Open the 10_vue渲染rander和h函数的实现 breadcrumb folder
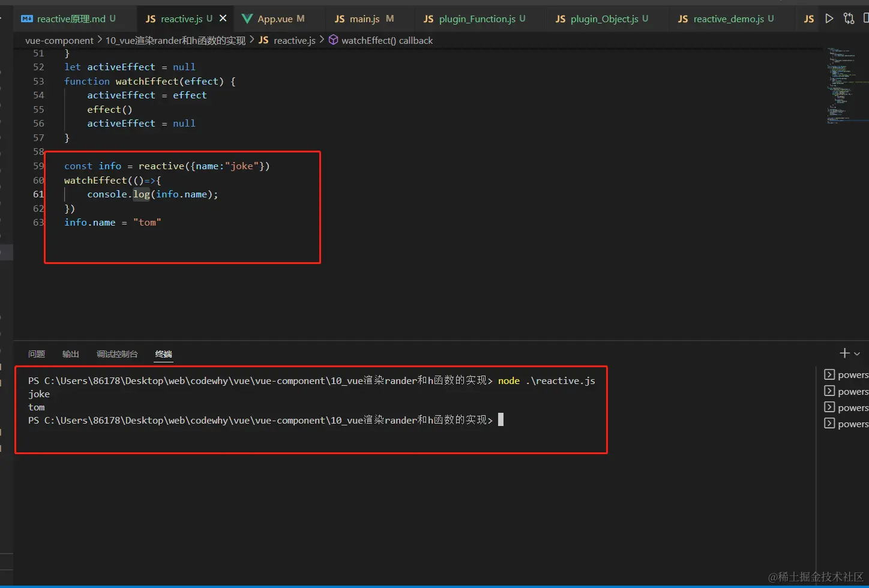 click(175, 40)
